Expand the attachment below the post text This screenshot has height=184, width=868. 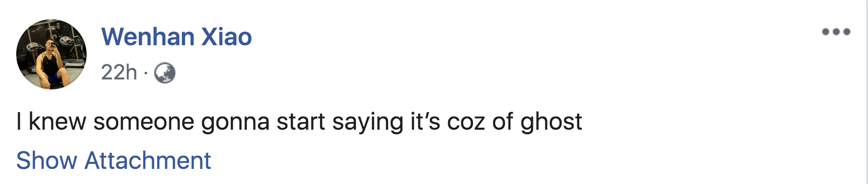click(x=113, y=161)
